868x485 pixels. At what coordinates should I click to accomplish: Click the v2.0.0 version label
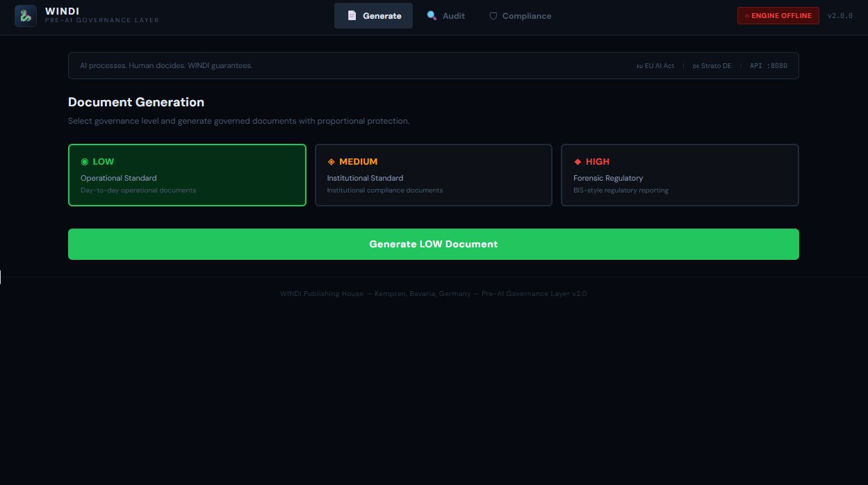click(x=840, y=15)
